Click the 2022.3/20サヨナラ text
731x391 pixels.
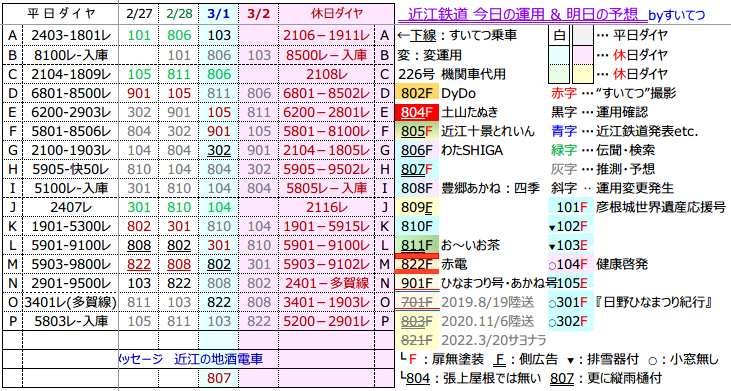(x=494, y=340)
